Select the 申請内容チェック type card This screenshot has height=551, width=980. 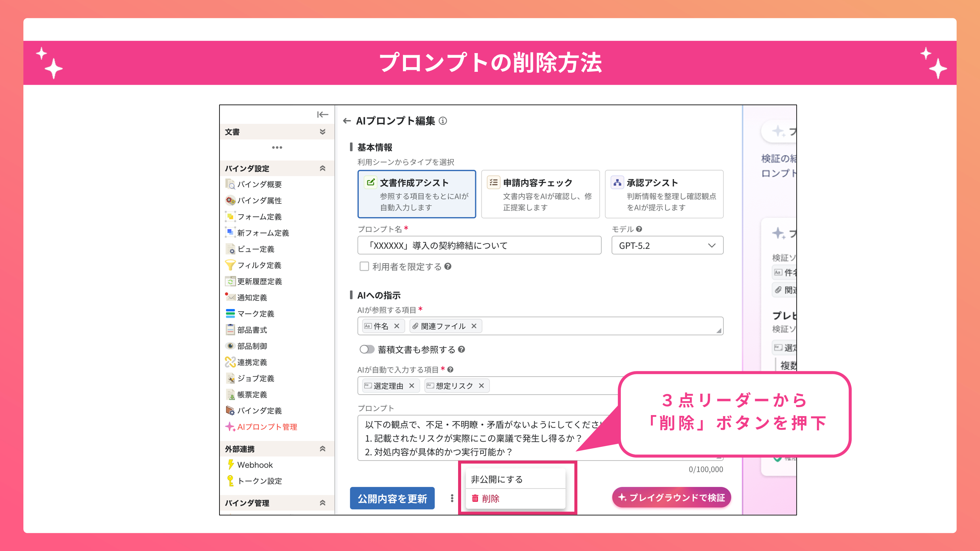(540, 194)
